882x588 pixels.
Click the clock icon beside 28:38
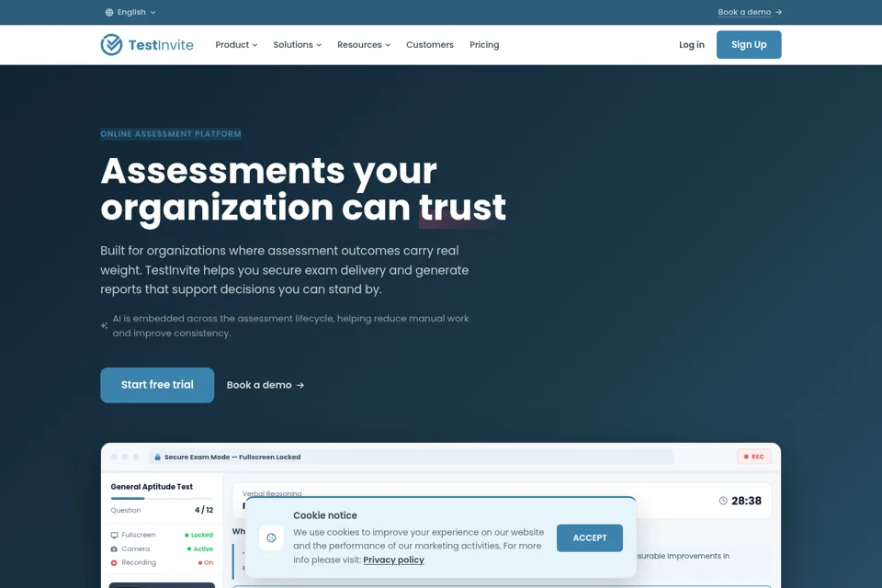[723, 501]
